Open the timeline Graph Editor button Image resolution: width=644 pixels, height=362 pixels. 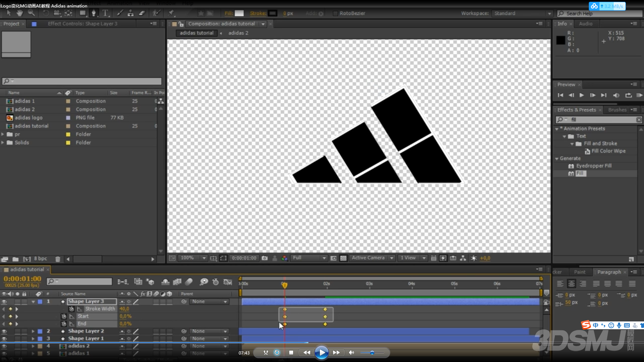pos(228,282)
